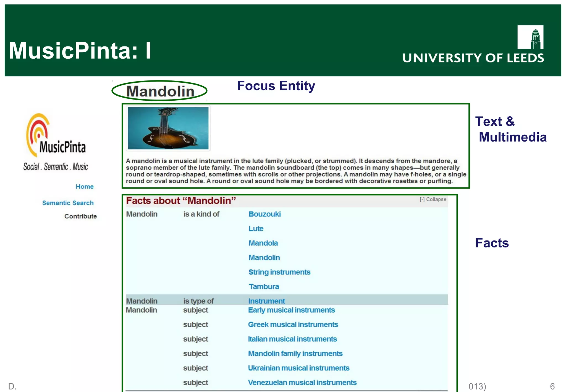Click the Social . Semantic . Music tagline

[x=56, y=167]
